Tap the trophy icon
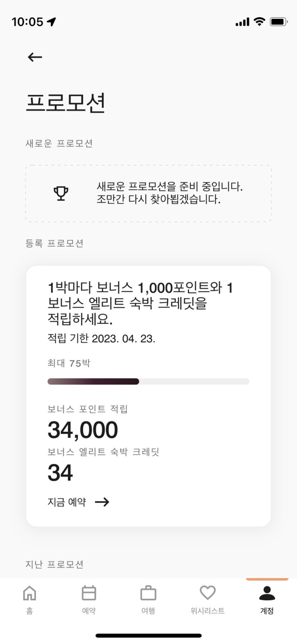The image size is (297, 644). pos(61,193)
